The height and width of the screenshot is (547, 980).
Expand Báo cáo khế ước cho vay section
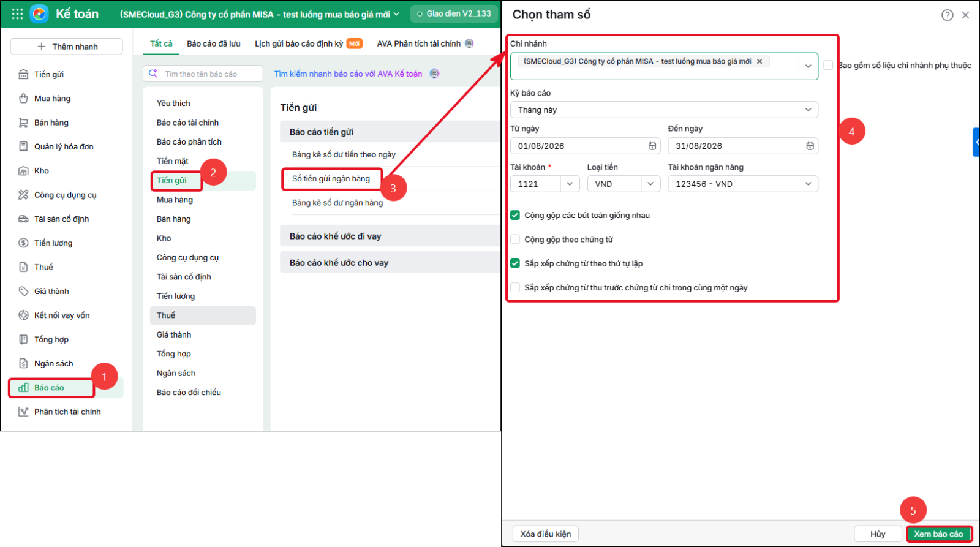click(x=390, y=262)
